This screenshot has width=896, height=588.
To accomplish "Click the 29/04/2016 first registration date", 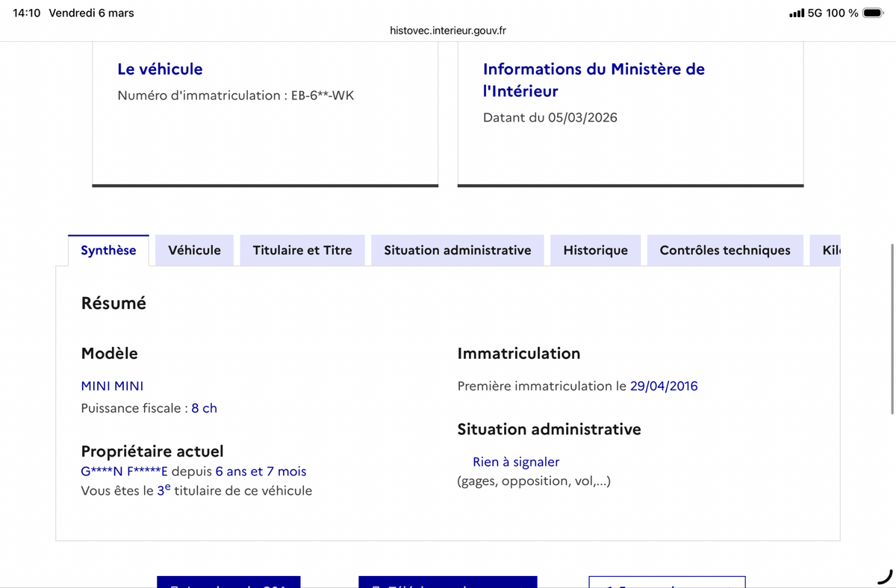I will 664,386.
